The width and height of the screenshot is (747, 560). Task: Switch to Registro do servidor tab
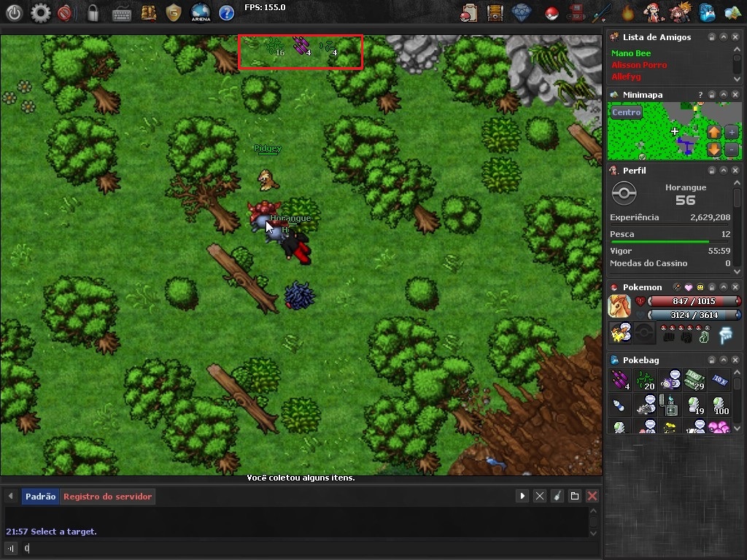(107, 497)
